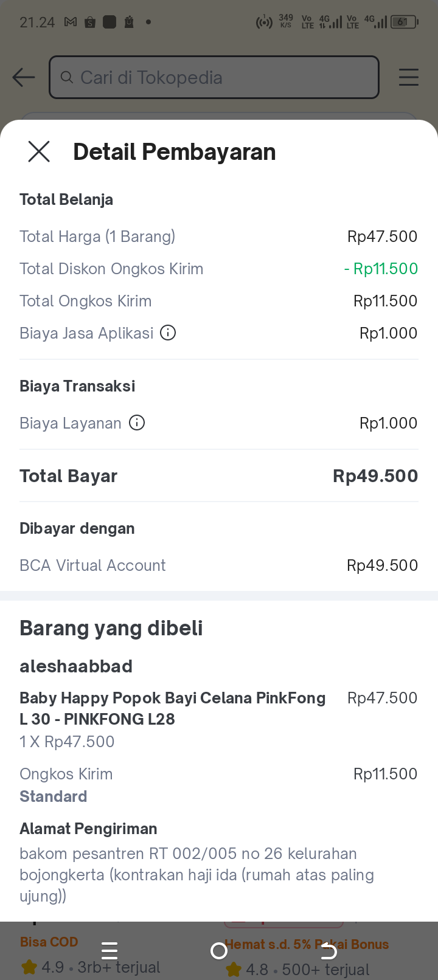Open Android recent apps button
This screenshot has width=438, height=980.
(x=109, y=950)
